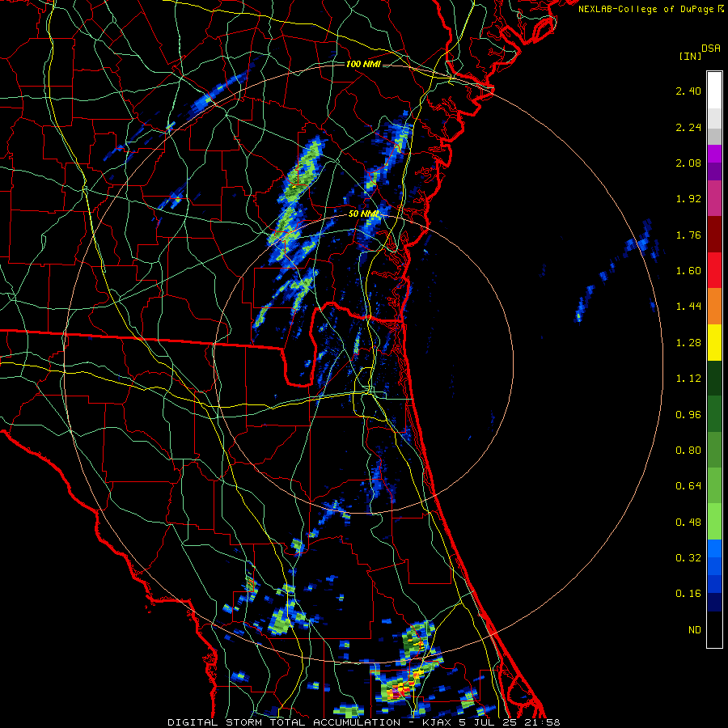Pick the pink swatch beside 1.92
Screen dimensions: 728x728
(714, 199)
